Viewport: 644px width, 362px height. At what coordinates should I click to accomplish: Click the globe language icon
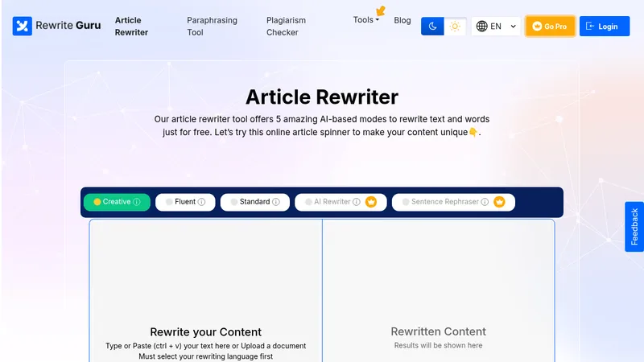coord(481,27)
